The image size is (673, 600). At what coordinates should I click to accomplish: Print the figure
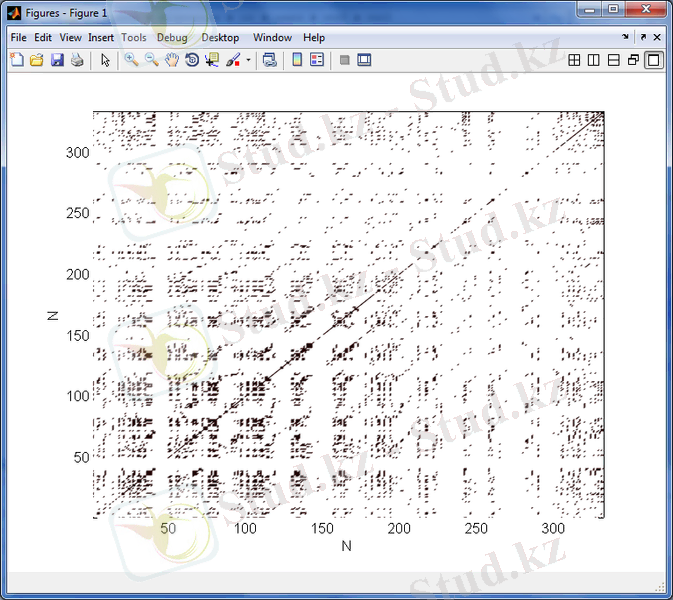pos(77,60)
